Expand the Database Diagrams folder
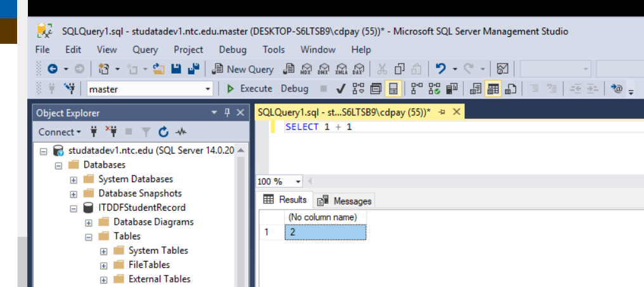This screenshot has height=287, width=644. 88,222
